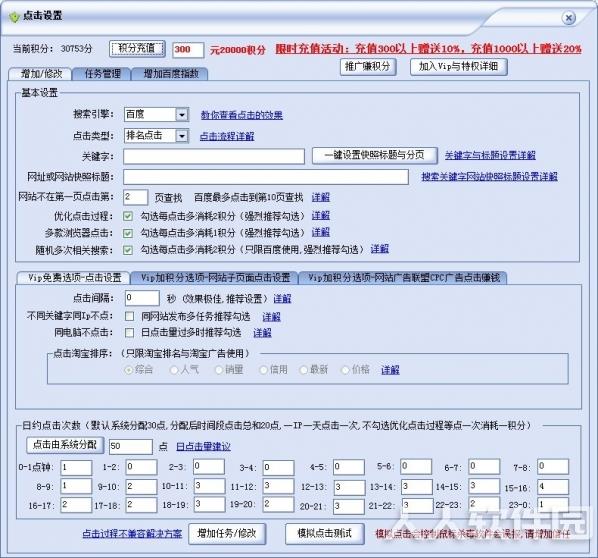598x558 pixels.
Task: Check the 同电脑不点击 checkbox
Action: click(130, 333)
